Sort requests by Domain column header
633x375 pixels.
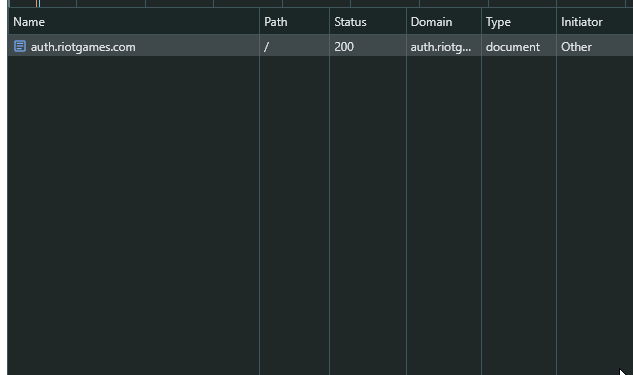coord(444,22)
